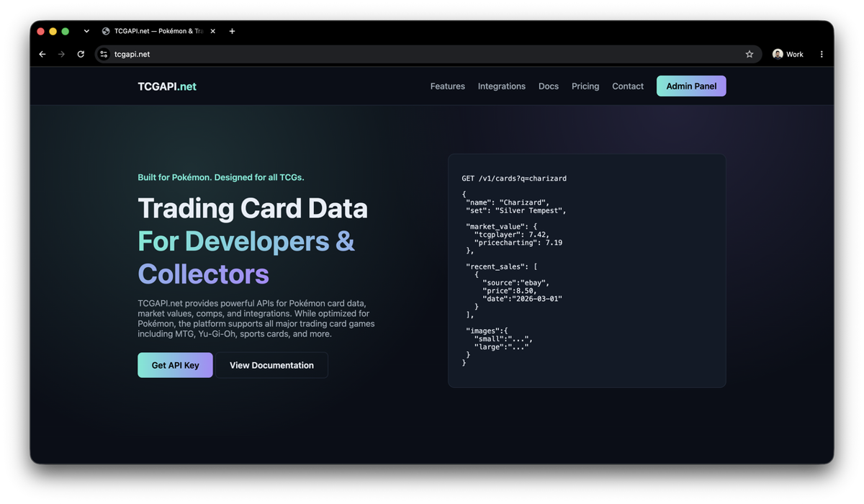Open the Integrations nav link
This screenshot has width=864, height=504.
(502, 86)
